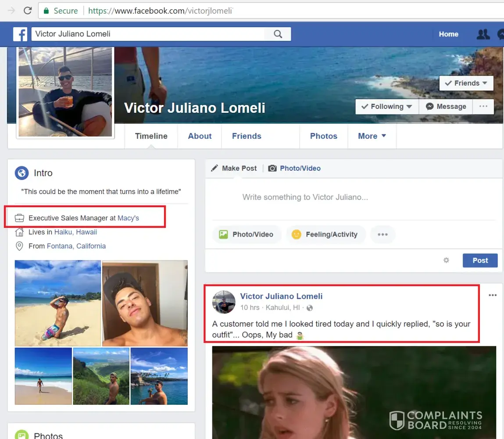Send a message via Message button
This screenshot has width=504, height=439.
click(446, 106)
